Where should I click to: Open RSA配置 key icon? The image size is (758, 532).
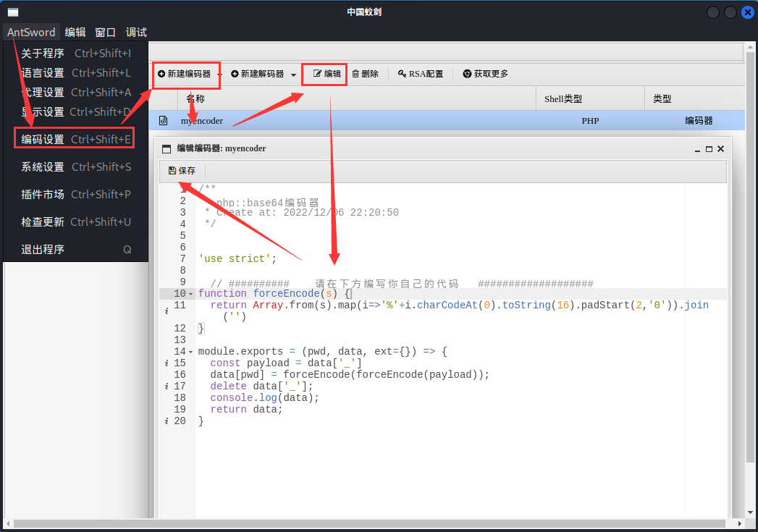click(402, 73)
